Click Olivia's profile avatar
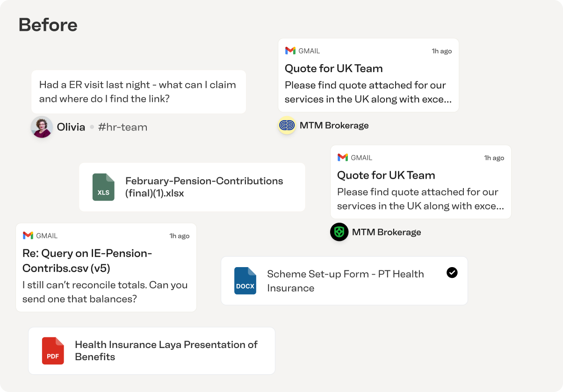 click(x=42, y=127)
